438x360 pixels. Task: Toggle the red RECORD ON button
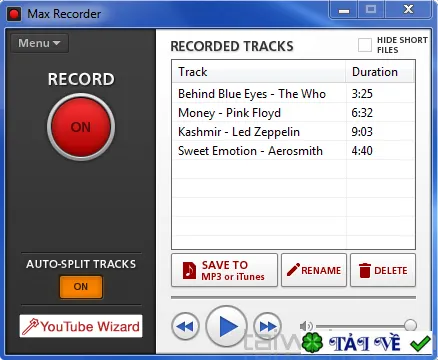[x=81, y=127]
